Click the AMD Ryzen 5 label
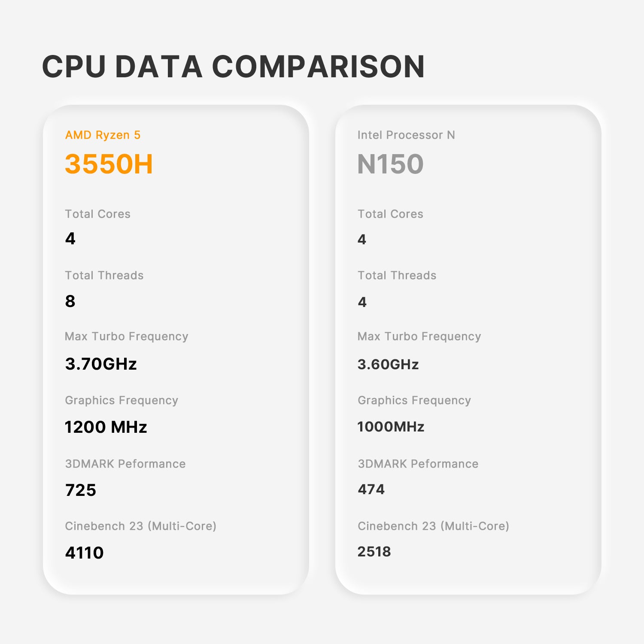 (x=103, y=135)
